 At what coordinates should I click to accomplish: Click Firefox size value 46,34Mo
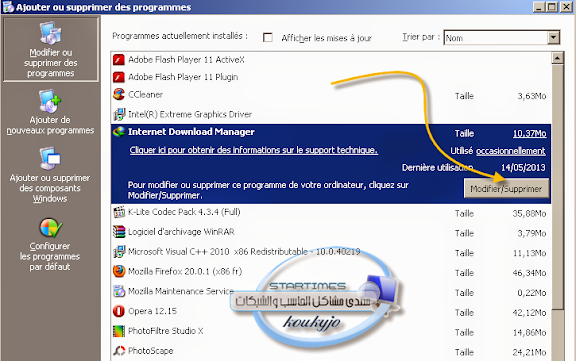tap(529, 273)
